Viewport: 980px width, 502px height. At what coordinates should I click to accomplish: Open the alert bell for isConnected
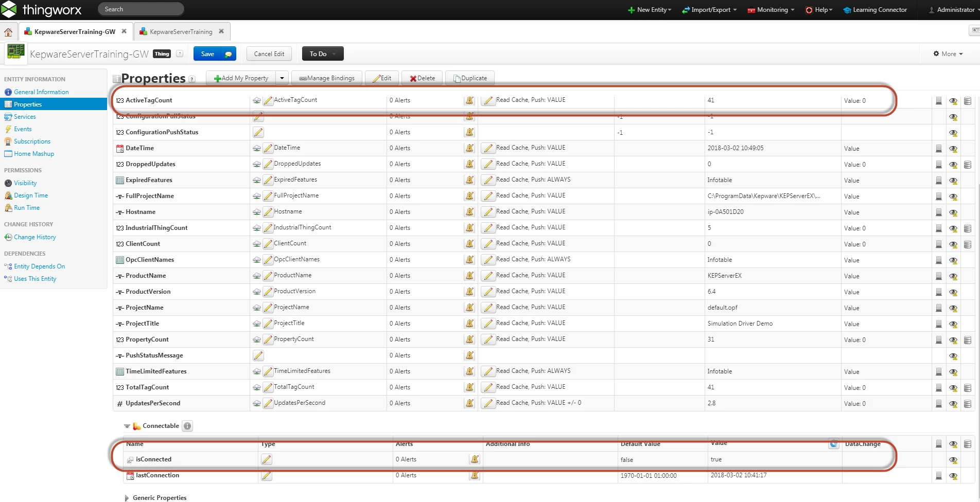click(475, 459)
